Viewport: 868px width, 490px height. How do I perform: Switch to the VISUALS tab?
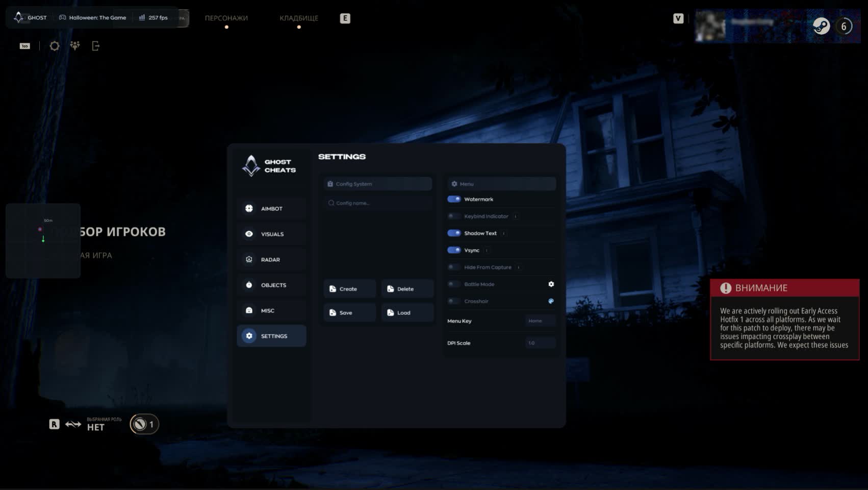(271, 234)
